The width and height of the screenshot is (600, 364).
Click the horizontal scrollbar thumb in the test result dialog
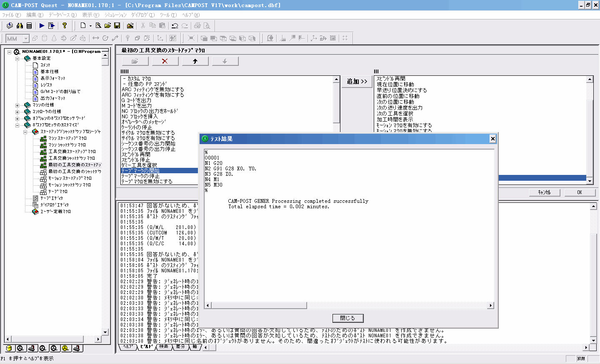point(259,305)
